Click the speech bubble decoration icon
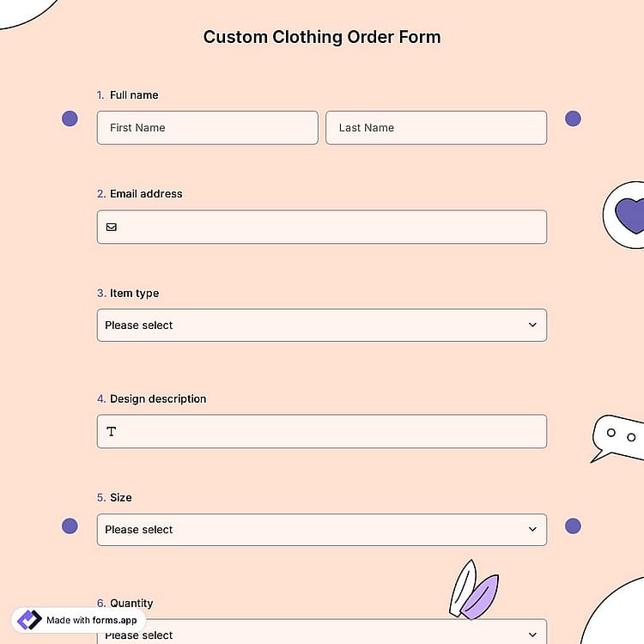 [x=617, y=439]
